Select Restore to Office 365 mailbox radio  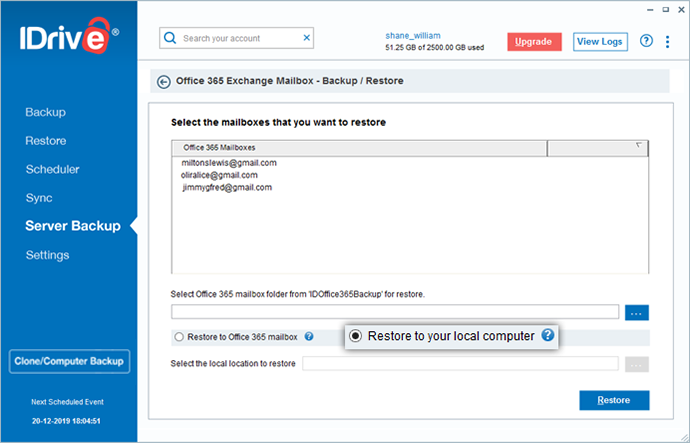[x=179, y=337]
